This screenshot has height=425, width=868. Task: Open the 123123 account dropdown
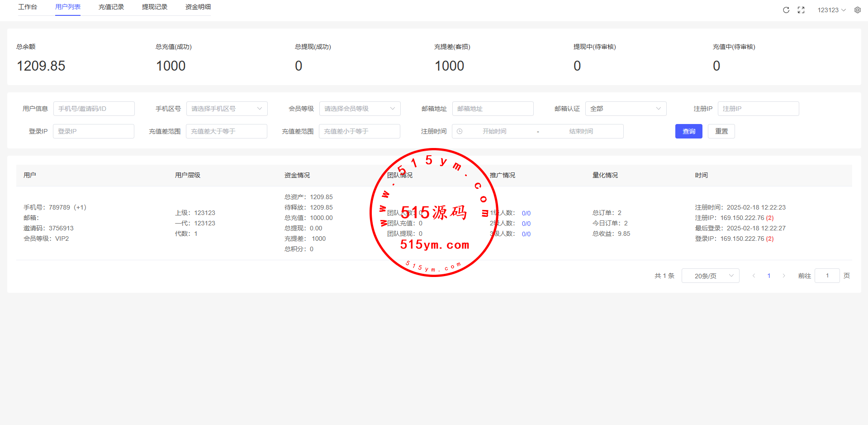pyautogui.click(x=831, y=10)
